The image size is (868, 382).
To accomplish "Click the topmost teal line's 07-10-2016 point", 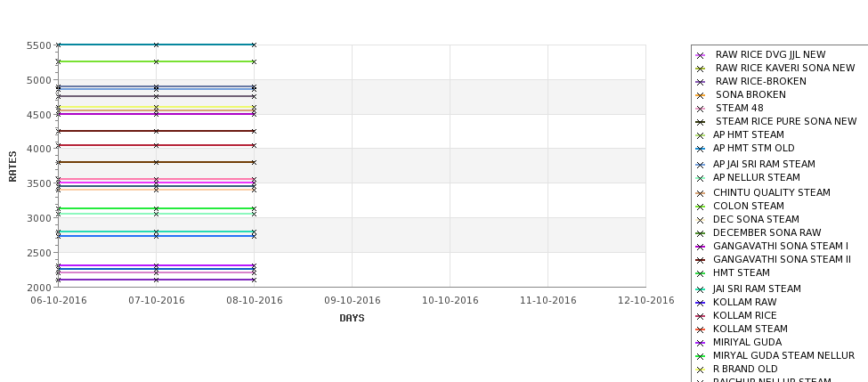I will click(156, 45).
